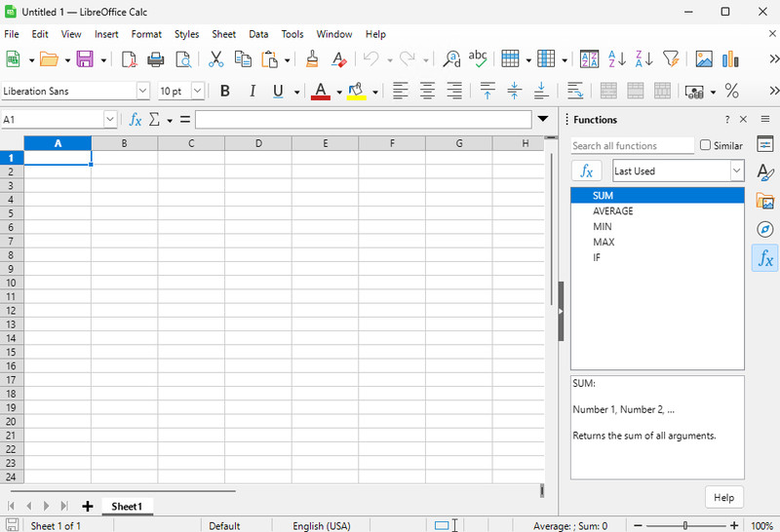This screenshot has height=532, width=780.
Task: Expand the Name Box dropdown
Action: (110, 119)
